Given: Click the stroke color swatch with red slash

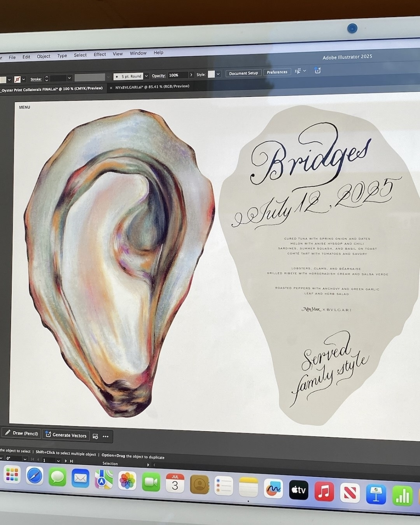Looking at the screenshot, I should point(17,79).
